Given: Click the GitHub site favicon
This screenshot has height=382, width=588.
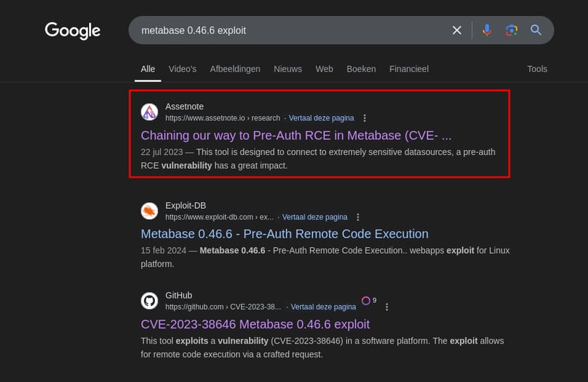Looking at the screenshot, I should pyautogui.click(x=149, y=301).
